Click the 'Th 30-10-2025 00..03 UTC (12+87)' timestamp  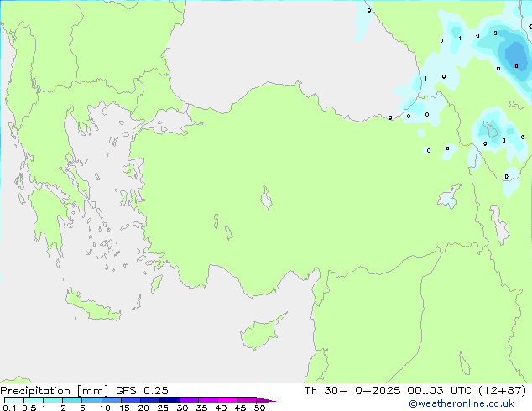415,391
